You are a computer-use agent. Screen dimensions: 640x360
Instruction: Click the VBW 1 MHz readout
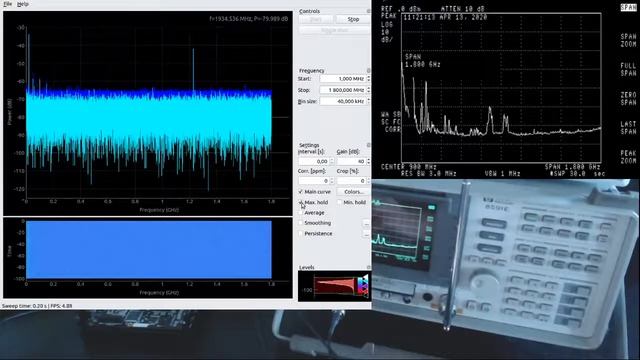(502, 174)
